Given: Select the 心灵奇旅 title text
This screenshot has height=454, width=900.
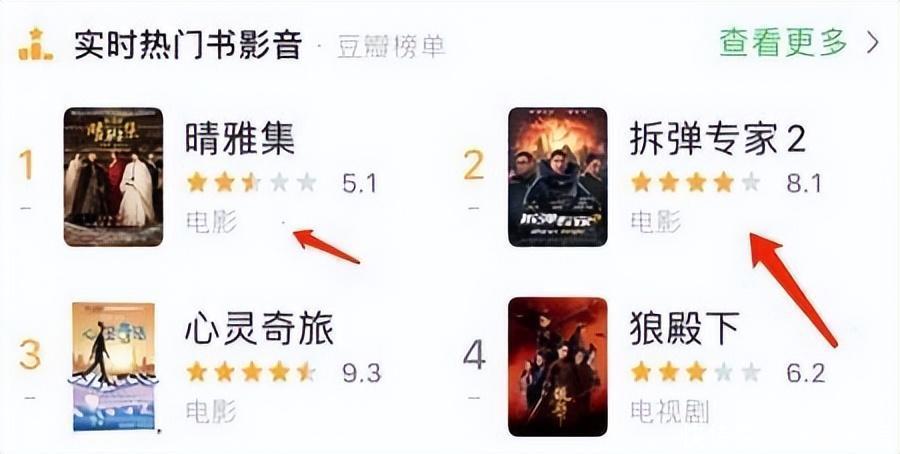Looking at the screenshot, I should (259, 328).
